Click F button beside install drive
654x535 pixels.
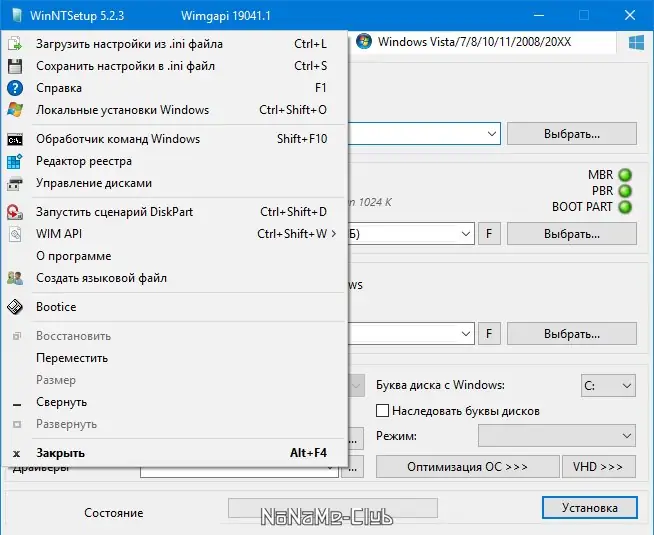[x=489, y=334]
